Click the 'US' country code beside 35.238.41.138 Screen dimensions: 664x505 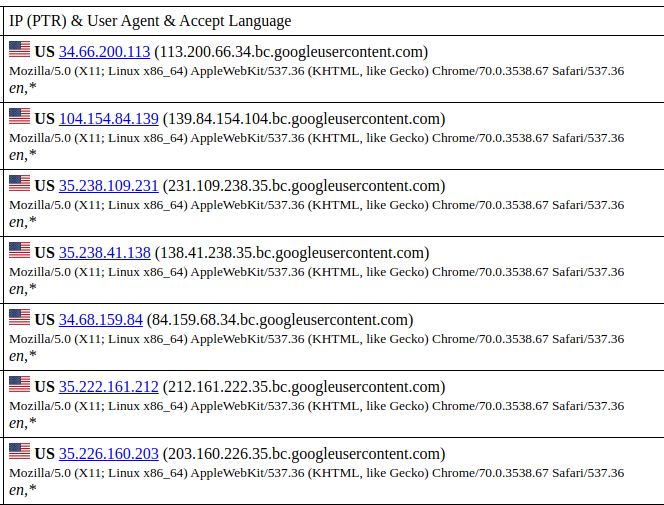click(44, 253)
